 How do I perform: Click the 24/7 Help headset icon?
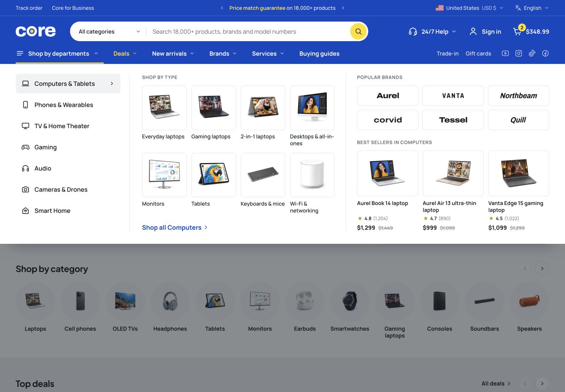coord(413,31)
